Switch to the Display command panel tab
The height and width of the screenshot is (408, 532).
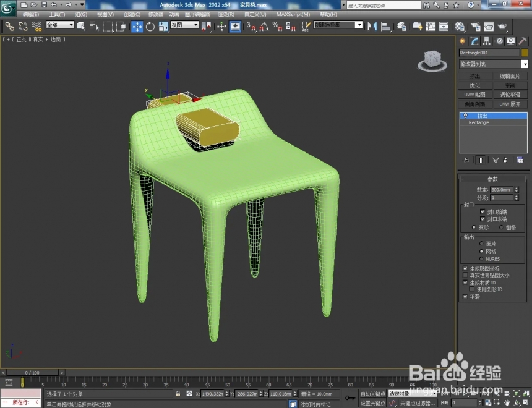(510, 41)
